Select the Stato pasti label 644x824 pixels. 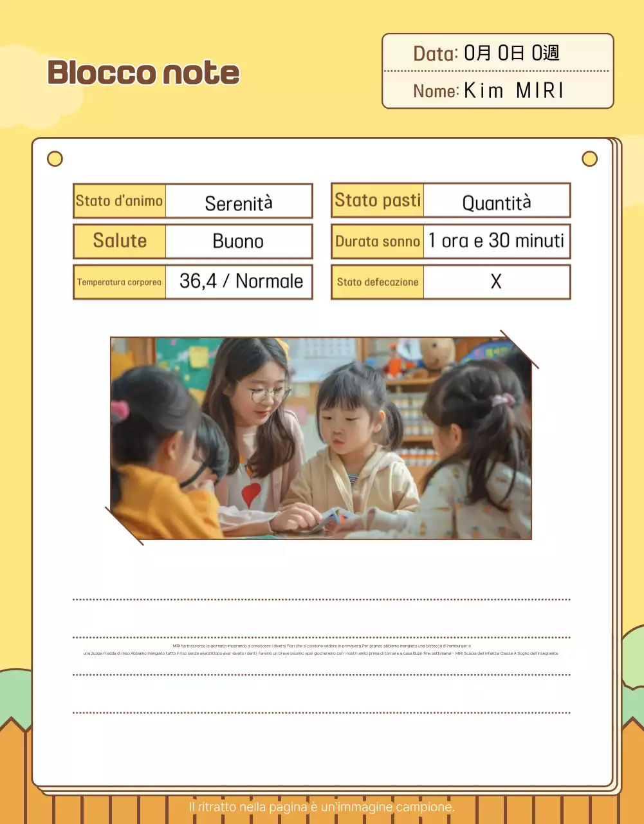coord(378,200)
